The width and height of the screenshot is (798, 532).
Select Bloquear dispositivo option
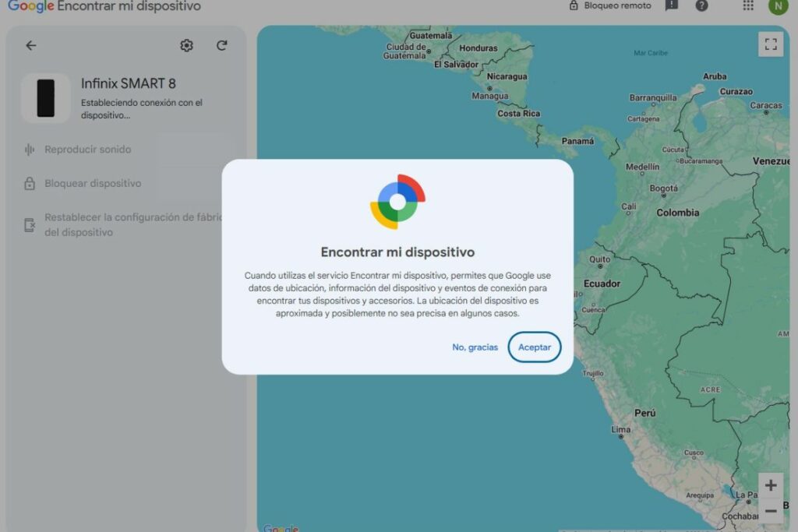[x=93, y=183]
